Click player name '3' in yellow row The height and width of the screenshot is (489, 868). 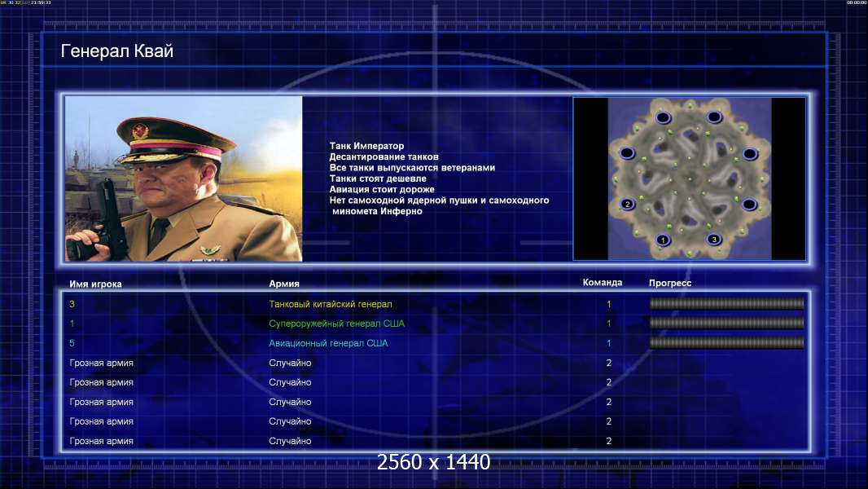(72, 304)
